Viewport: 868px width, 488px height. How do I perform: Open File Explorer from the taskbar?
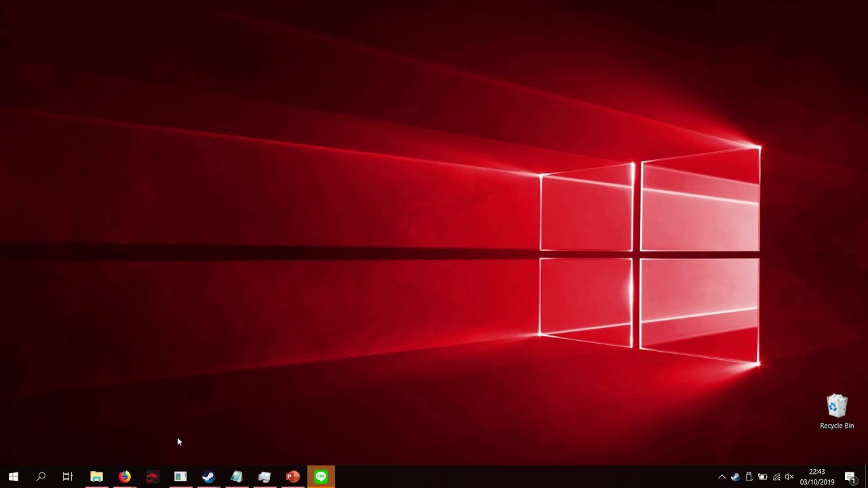pyautogui.click(x=96, y=477)
